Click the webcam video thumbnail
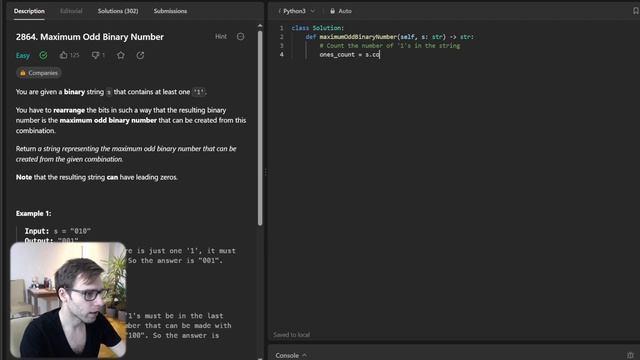This screenshot has height=360, width=640. [68, 300]
